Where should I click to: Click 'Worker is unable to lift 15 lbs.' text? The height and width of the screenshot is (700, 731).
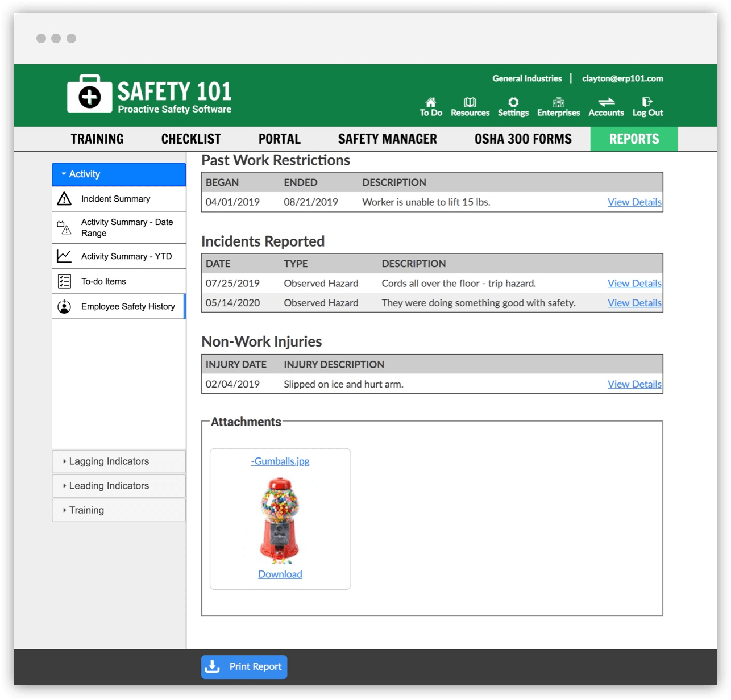coord(426,202)
